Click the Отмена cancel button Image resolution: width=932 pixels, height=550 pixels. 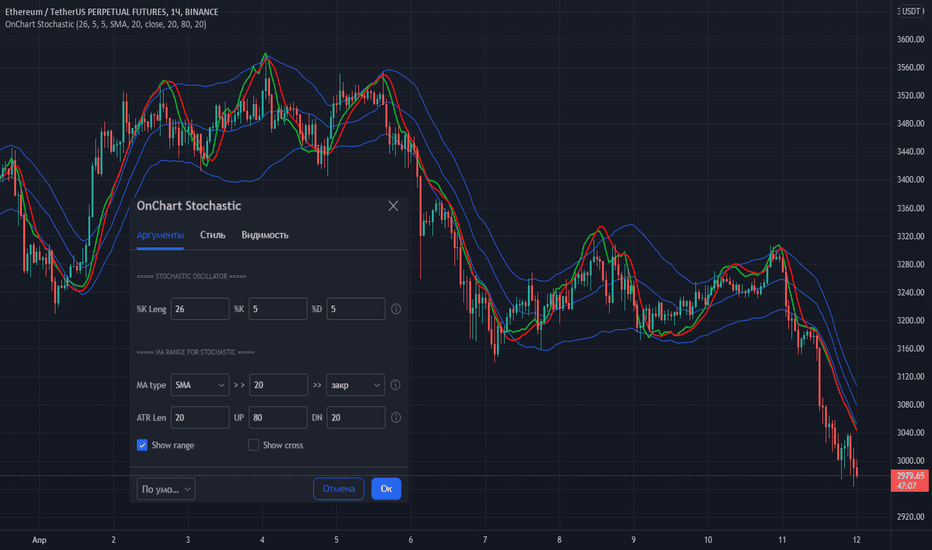(339, 489)
